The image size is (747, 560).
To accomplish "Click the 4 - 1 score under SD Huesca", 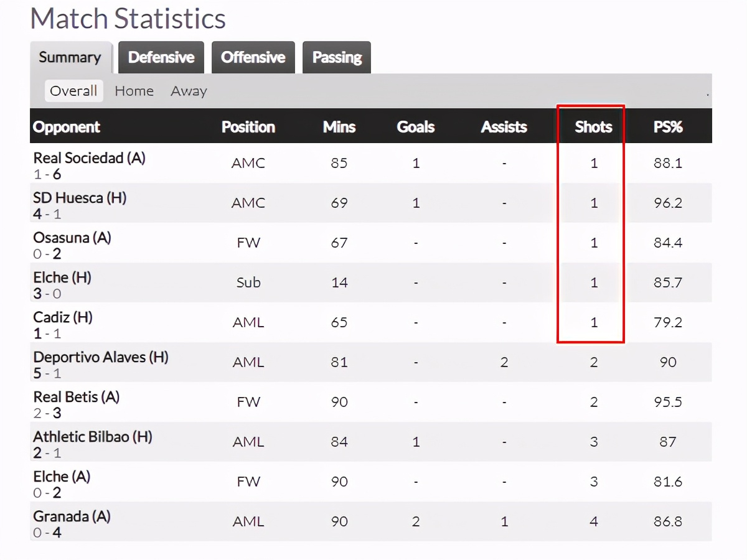I will pyautogui.click(x=47, y=214).
